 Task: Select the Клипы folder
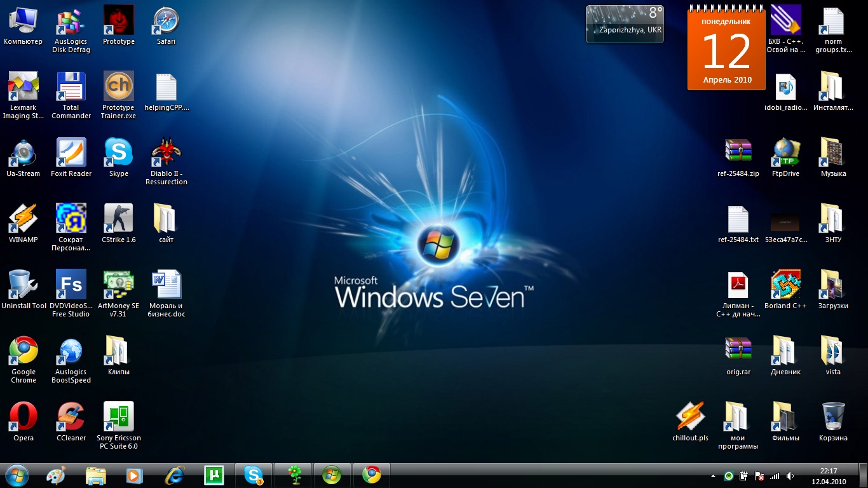pyautogui.click(x=119, y=356)
